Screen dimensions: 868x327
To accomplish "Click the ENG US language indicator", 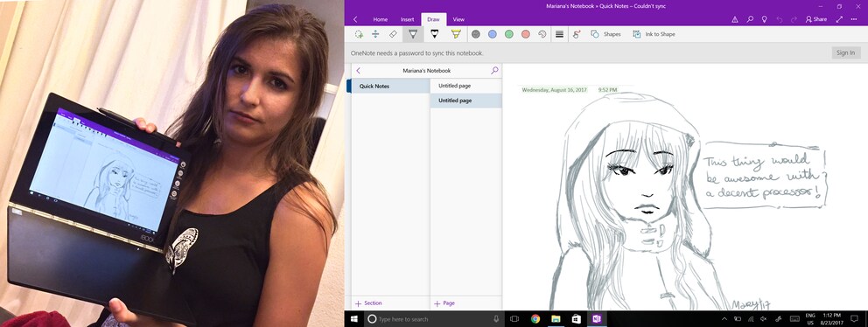I will 810,319.
